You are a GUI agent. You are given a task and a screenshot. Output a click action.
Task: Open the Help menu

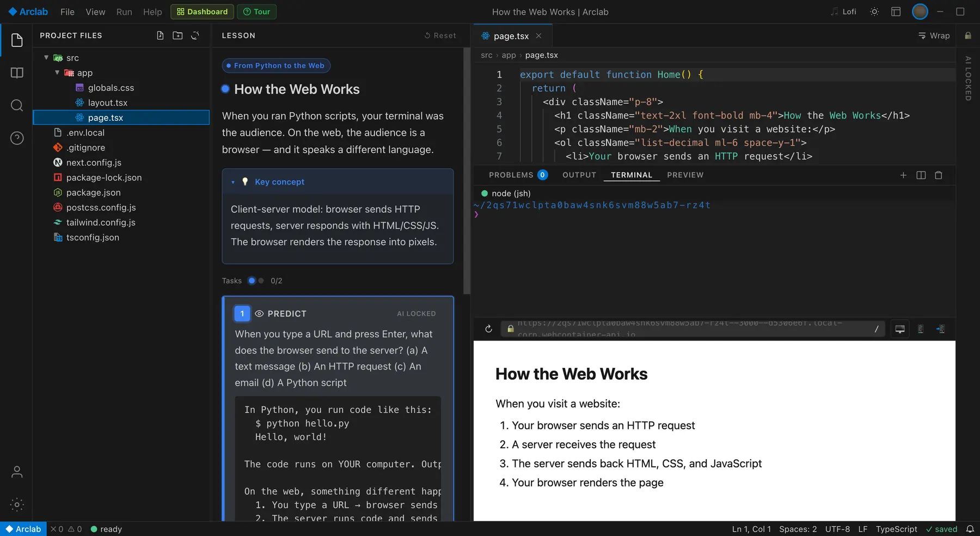point(152,12)
